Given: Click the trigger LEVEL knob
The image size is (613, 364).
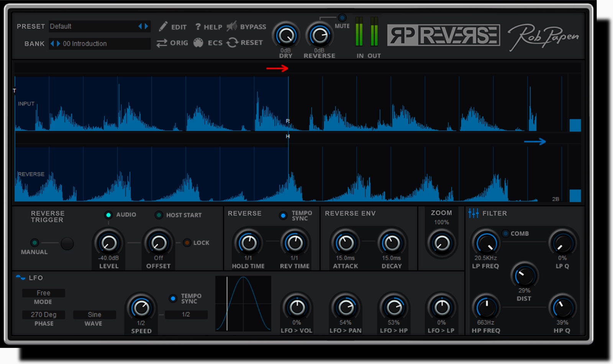Looking at the screenshot, I should tap(108, 243).
